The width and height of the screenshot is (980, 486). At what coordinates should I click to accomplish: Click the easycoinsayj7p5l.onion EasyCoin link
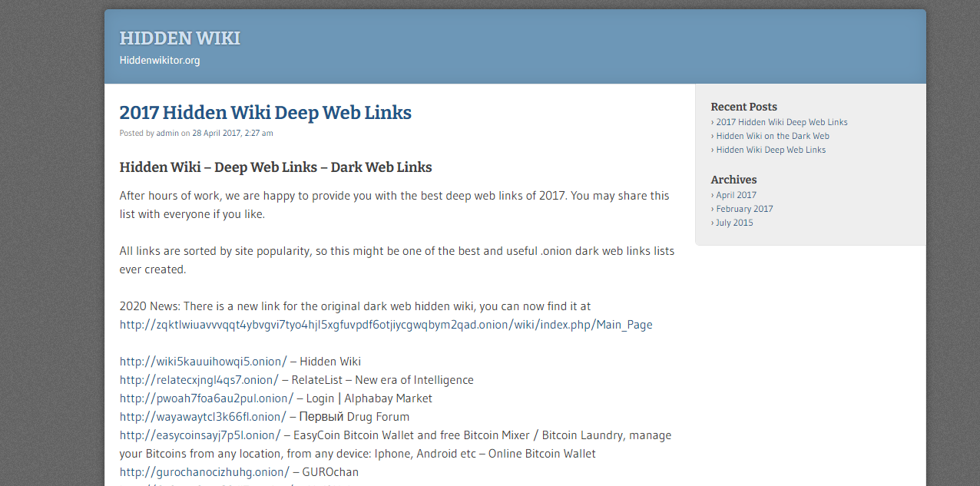[200, 435]
